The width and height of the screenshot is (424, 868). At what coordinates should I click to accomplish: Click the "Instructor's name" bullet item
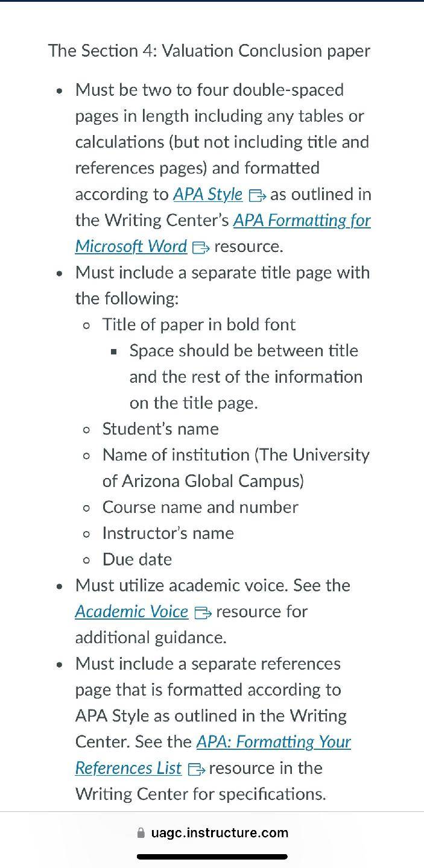point(168,533)
